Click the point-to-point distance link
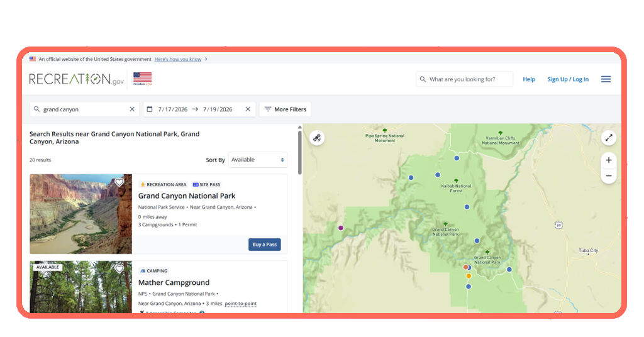 point(241,304)
